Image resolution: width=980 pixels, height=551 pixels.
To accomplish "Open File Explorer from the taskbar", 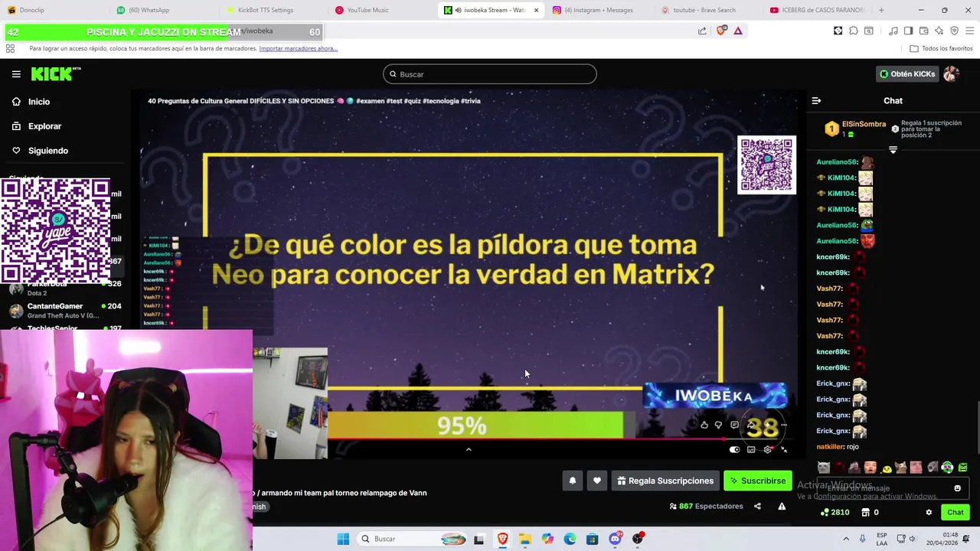I will pyautogui.click(x=524, y=539).
